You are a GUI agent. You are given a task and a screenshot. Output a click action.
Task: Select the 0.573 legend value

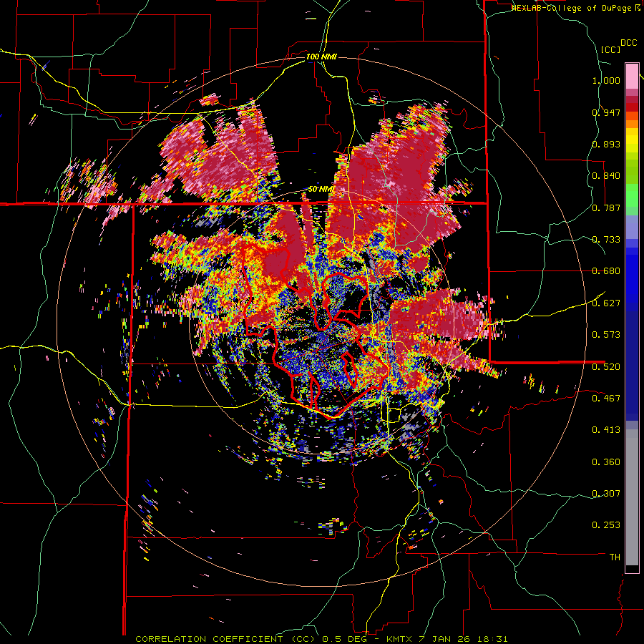pos(606,335)
